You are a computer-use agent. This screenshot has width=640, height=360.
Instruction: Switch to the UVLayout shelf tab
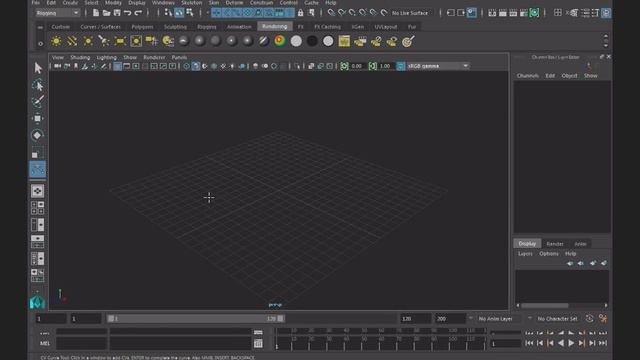coord(386,27)
